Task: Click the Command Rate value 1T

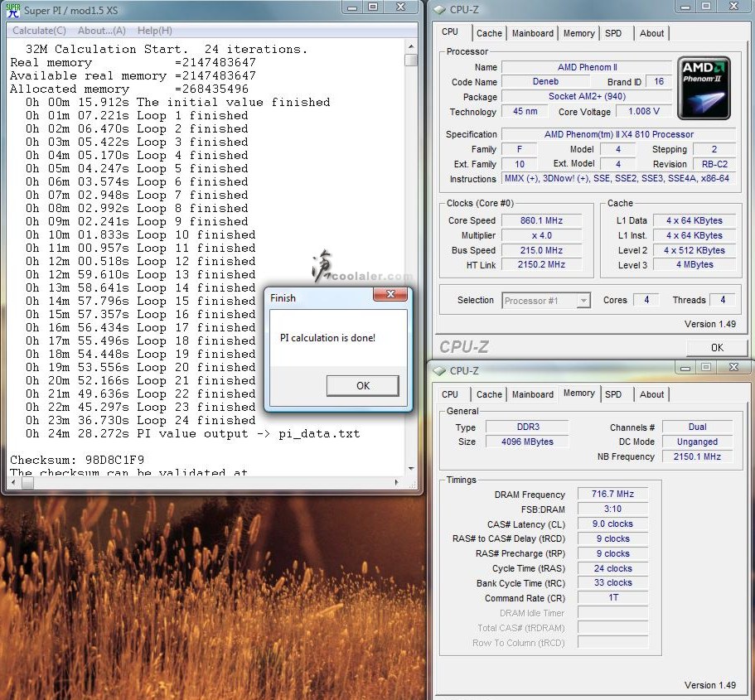Action: (x=612, y=597)
